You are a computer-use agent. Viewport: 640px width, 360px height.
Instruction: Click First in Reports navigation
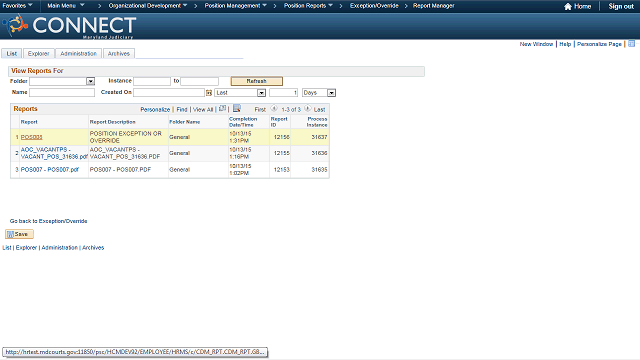pyautogui.click(x=260, y=109)
